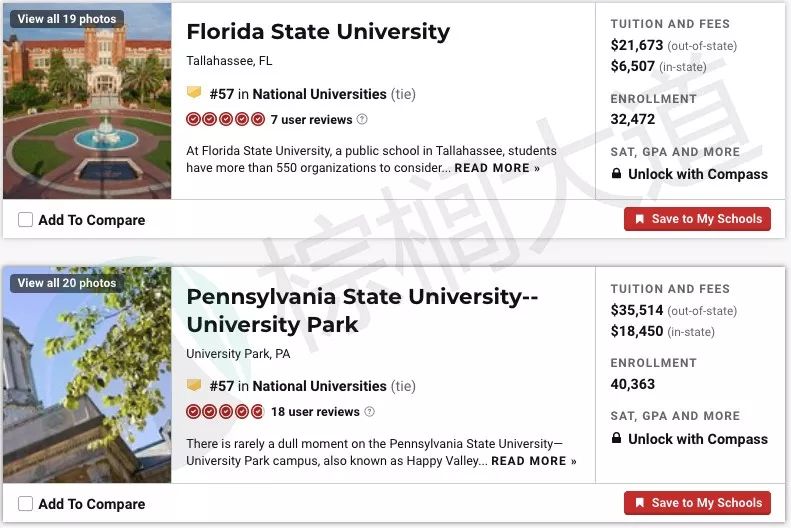The height and width of the screenshot is (528, 791).
Task: Click lock icon in Penn State SAT section
Action: (616, 438)
